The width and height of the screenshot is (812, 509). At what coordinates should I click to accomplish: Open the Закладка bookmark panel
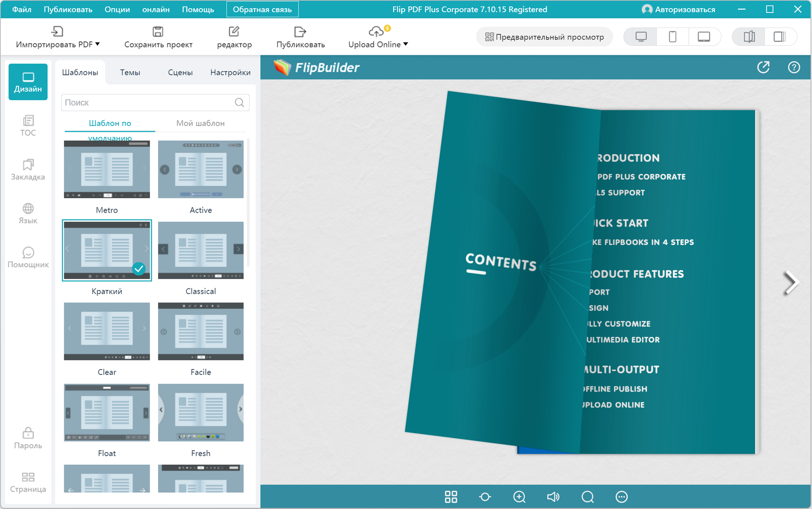pyautogui.click(x=28, y=170)
